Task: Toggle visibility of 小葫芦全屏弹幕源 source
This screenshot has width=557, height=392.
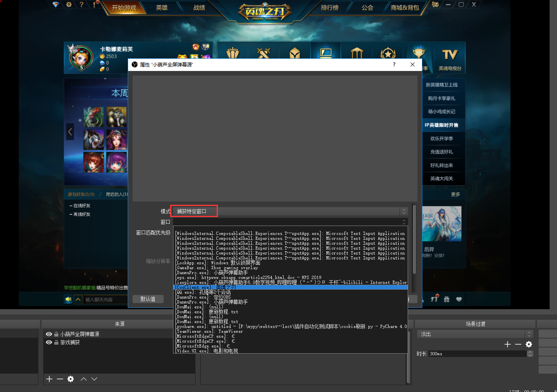Action: [x=49, y=334]
